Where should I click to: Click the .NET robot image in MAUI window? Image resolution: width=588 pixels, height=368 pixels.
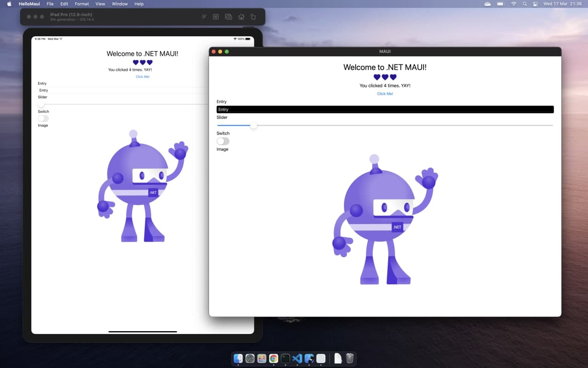(x=385, y=219)
